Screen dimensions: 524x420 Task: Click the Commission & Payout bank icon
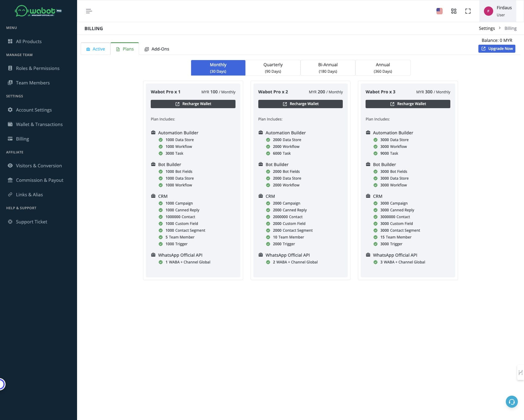coord(10,180)
